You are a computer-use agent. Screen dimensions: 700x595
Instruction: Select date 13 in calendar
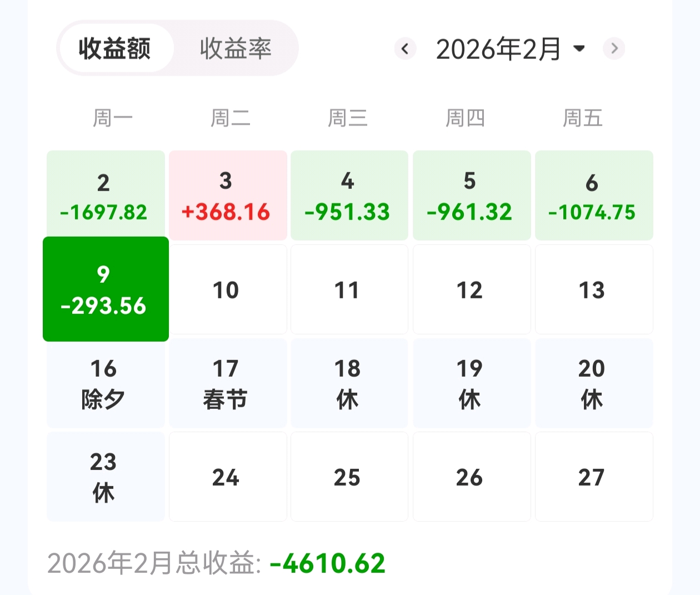pyautogui.click(x=594, y=289)
